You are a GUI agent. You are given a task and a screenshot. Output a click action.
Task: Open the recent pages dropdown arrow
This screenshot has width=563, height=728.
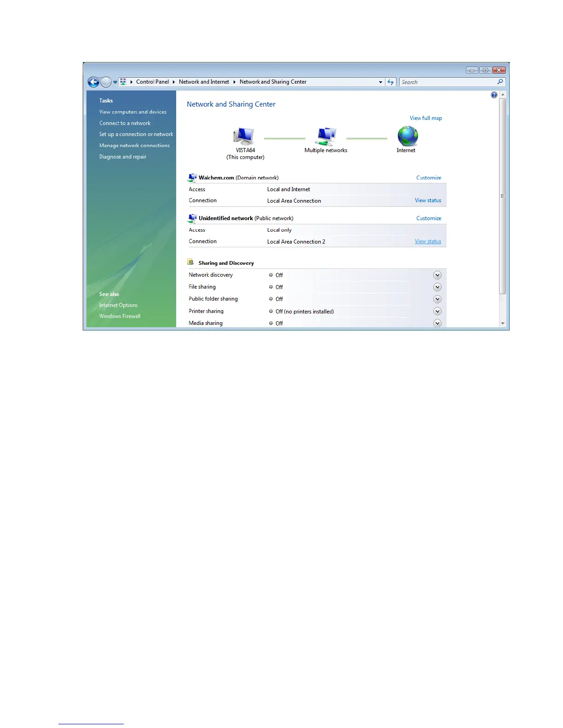[115, 82]
